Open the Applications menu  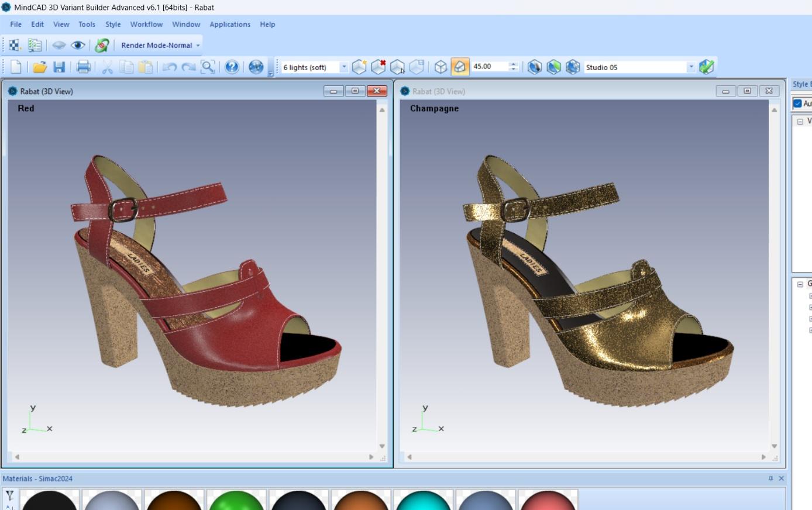tap(229, 24)
